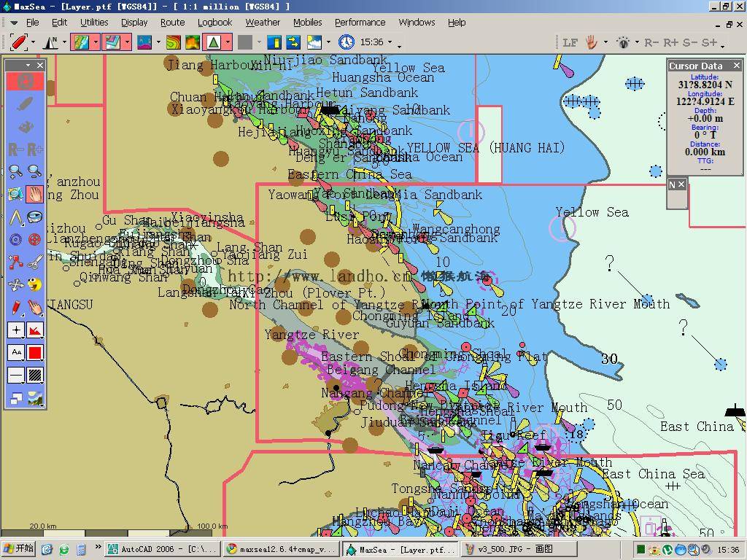Click the blue ring lasso tool in the palette
The image size is (747, 560).
(35, 217)
